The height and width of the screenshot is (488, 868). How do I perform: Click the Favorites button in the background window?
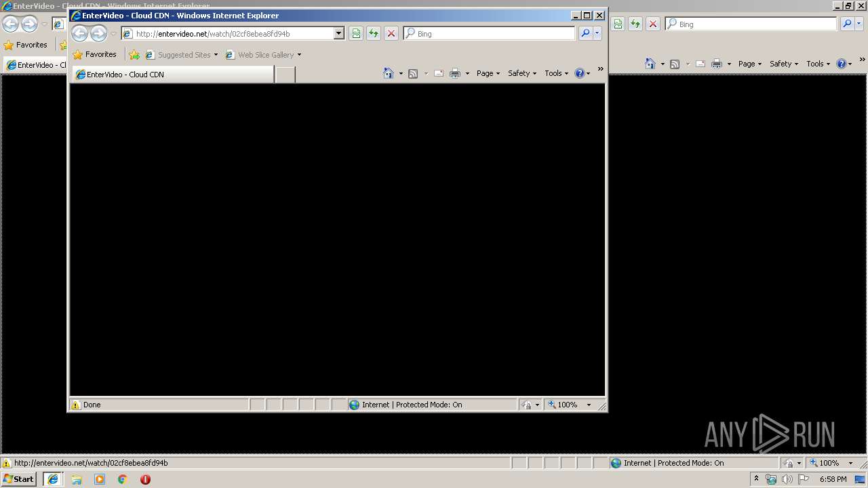26,45
